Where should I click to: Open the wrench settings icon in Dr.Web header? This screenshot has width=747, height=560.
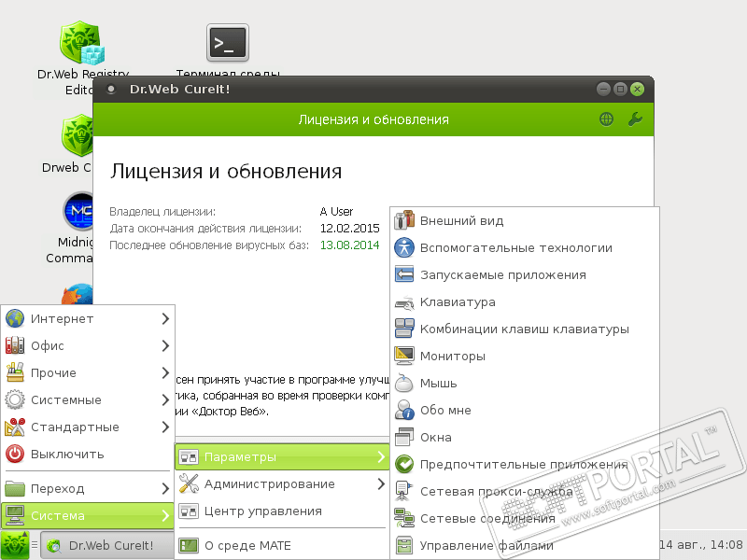click(x=635, y=119)
